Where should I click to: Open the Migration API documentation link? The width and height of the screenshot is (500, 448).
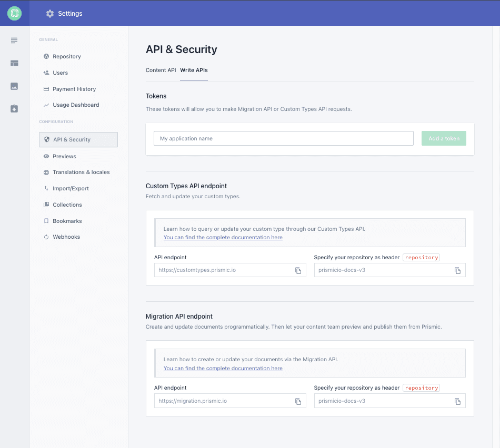tap(223, 368)
